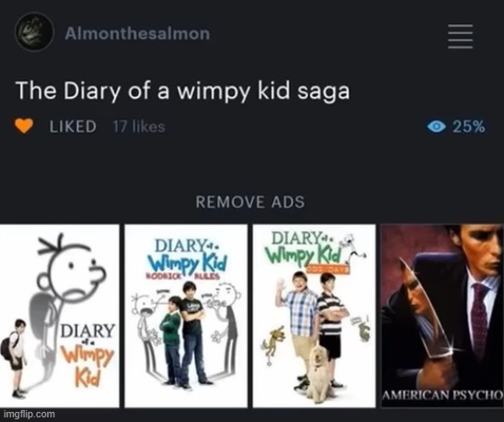Viewport: 504px width, 422px height.
Task: Click the imgflip.com watermark
Action: pos(30,415)
